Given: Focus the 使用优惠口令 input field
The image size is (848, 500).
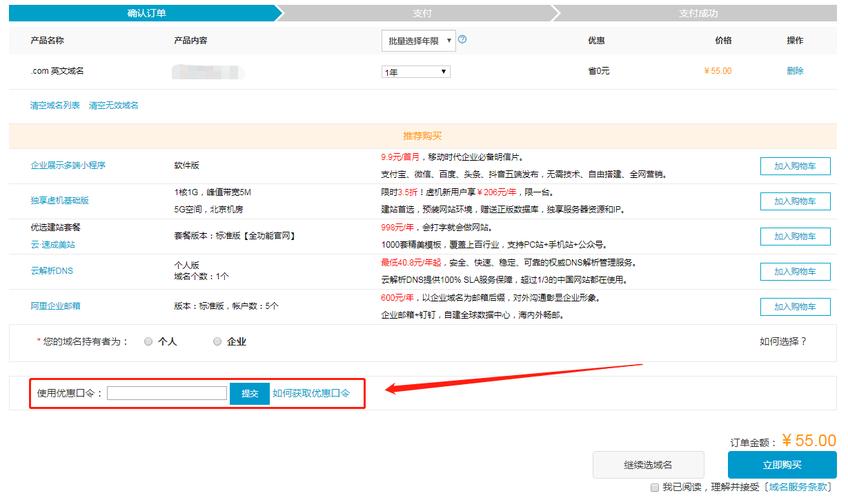Looking at the screenshot, I should click(x=167, y=393).
